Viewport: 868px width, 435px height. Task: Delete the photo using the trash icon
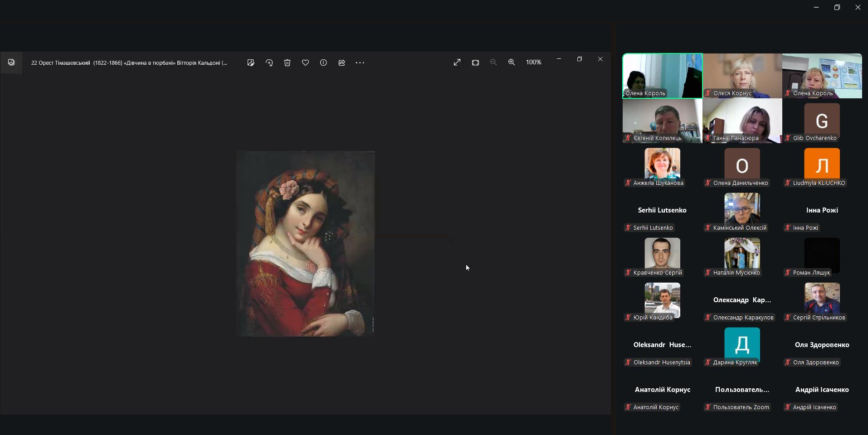(x=287, y=63)
